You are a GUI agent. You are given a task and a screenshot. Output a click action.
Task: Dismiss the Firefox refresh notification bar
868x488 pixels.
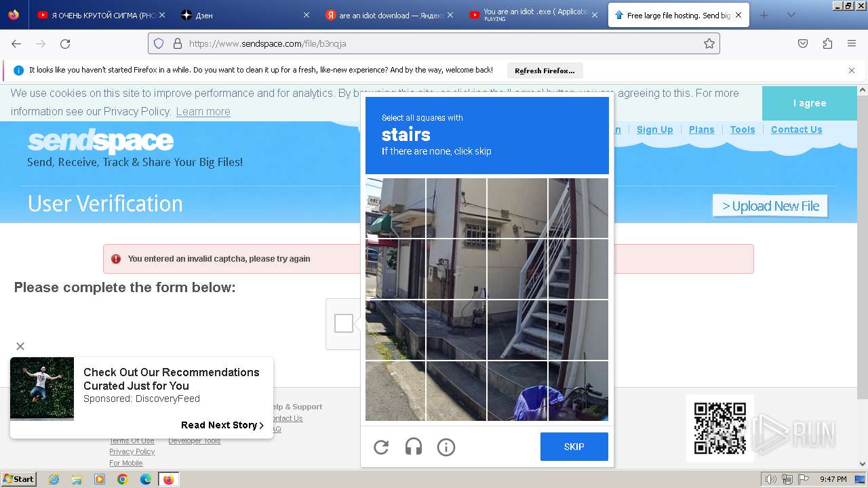coord(852,70)
